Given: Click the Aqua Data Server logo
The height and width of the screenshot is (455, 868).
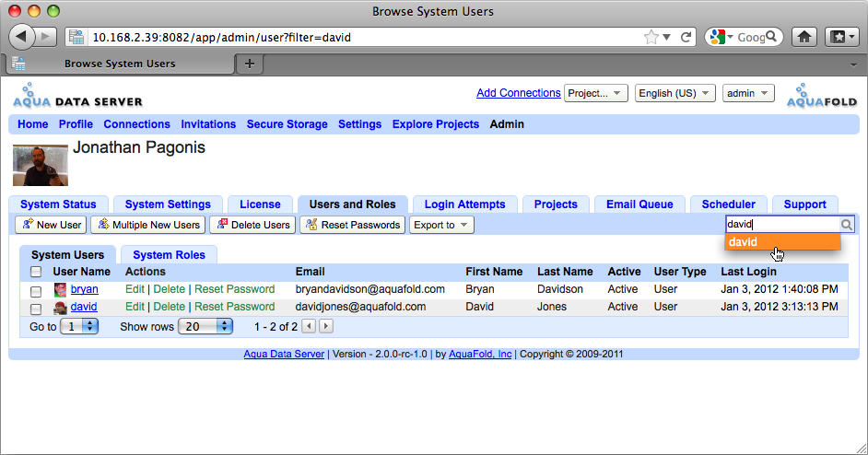Looking at the screenshot, I should point(77,95).
